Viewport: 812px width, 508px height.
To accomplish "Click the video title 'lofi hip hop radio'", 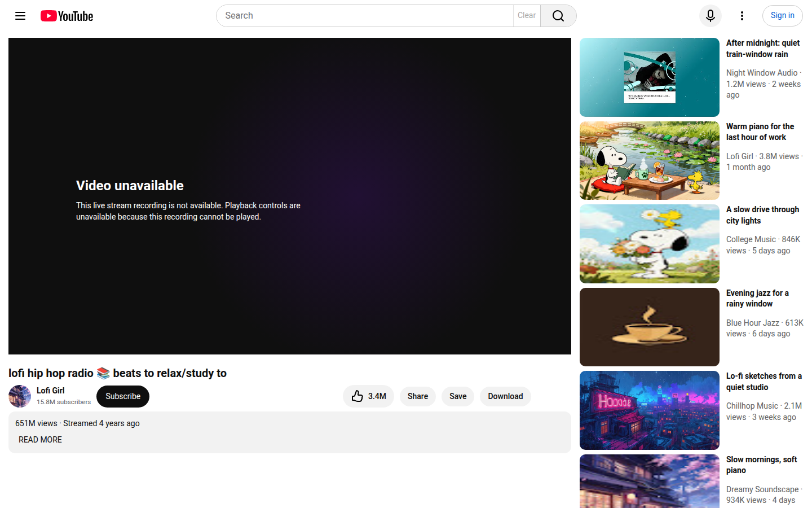I will tap(117, 373).
